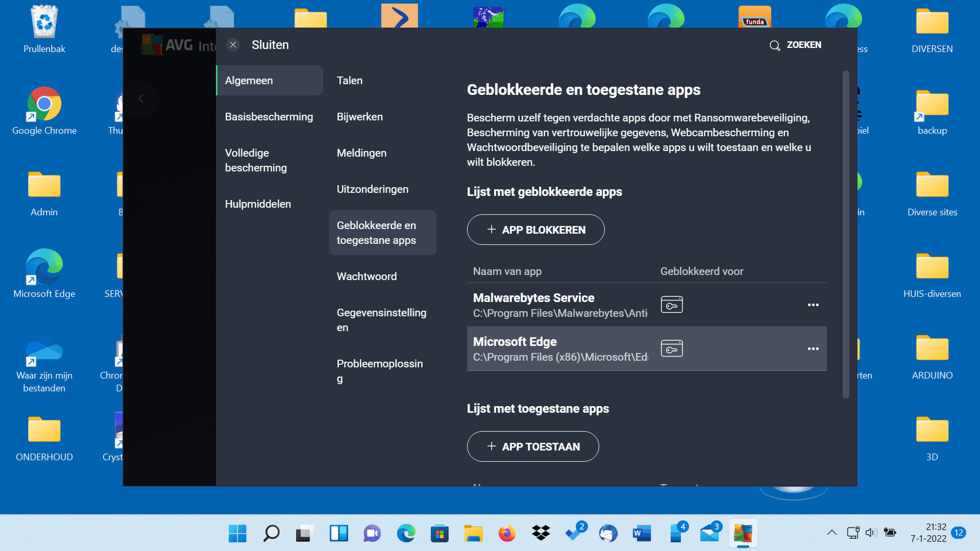The height and width of the screenshot is (551, 980).
Task: Open notification center badge 12
Action: pyautogui.click(x=959, y=533)
